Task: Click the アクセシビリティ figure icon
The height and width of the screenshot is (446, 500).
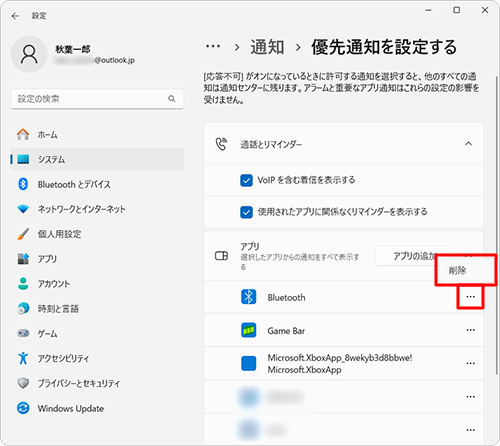Action: (x=23, y=358)
